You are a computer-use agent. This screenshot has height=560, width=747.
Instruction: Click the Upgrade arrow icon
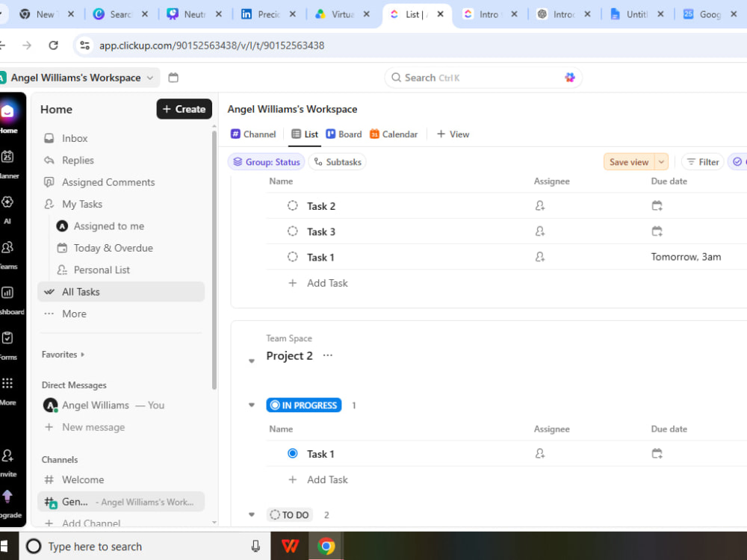7,497
